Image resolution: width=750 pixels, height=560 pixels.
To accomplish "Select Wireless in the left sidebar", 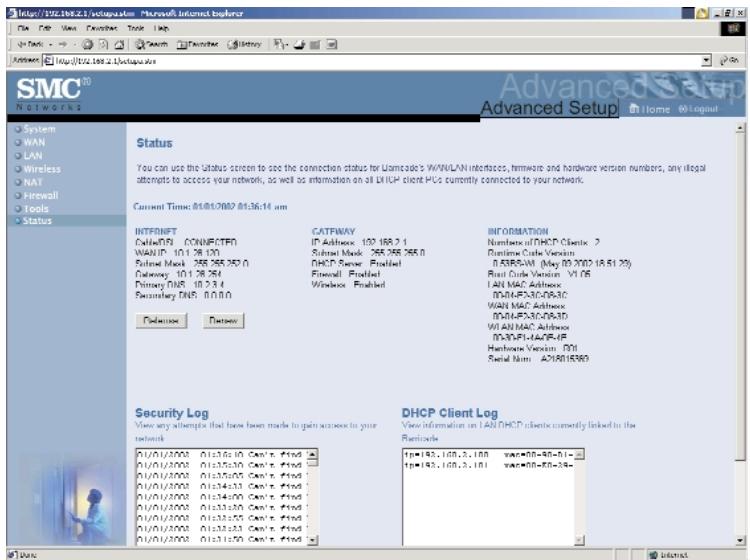I will tap(42, 169).
